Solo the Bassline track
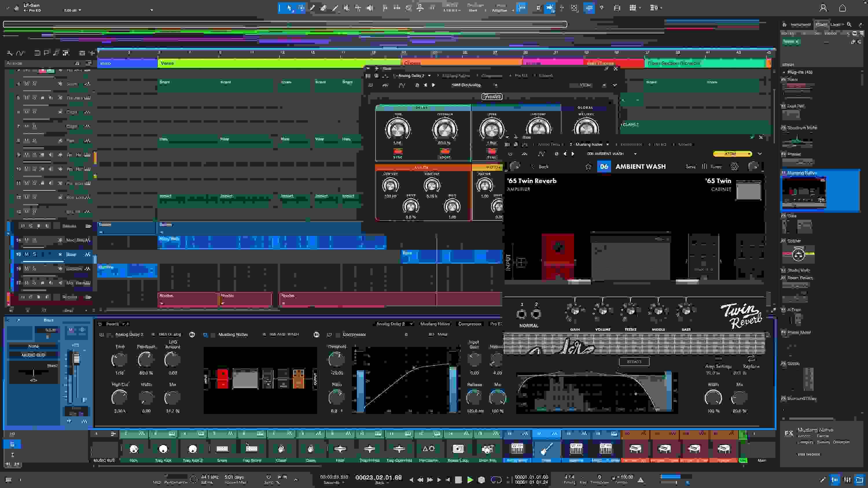868x488 pixels. tap(35, 268)
